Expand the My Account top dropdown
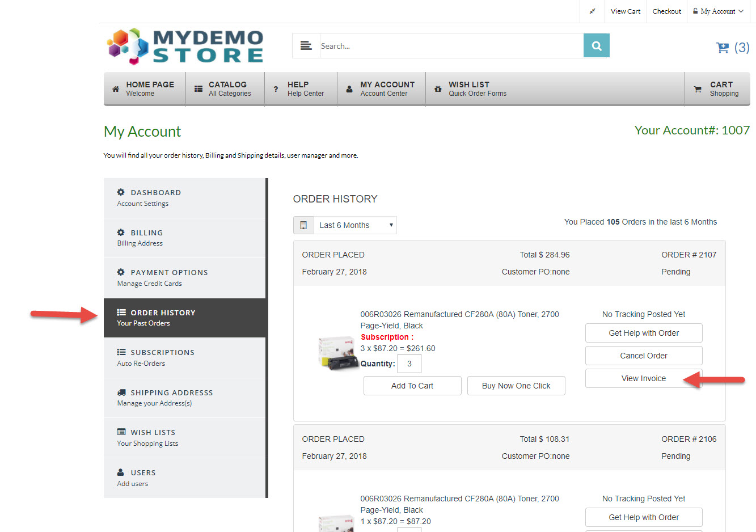 click(x=718, y=11)
